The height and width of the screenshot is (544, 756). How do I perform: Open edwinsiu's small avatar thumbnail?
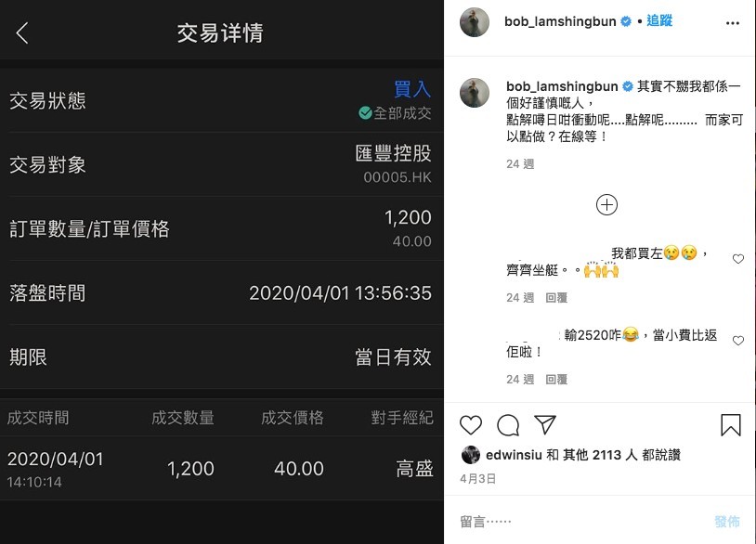(x=471, y=455)
